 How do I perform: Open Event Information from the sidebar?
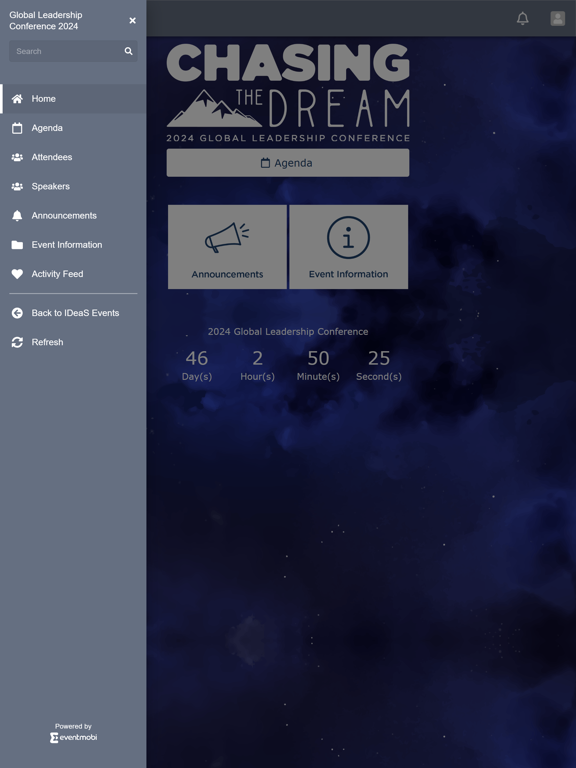67,245
